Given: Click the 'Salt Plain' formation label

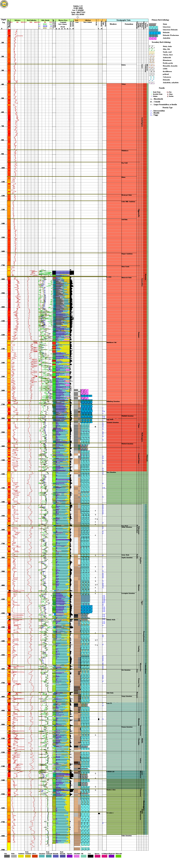Looking at the screenshot, I should click(124, 220).
